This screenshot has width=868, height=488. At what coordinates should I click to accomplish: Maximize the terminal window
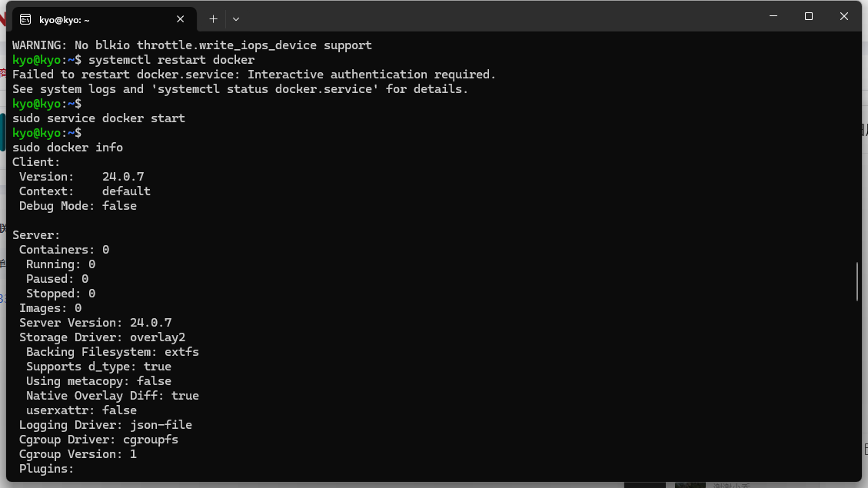(809, 16)
